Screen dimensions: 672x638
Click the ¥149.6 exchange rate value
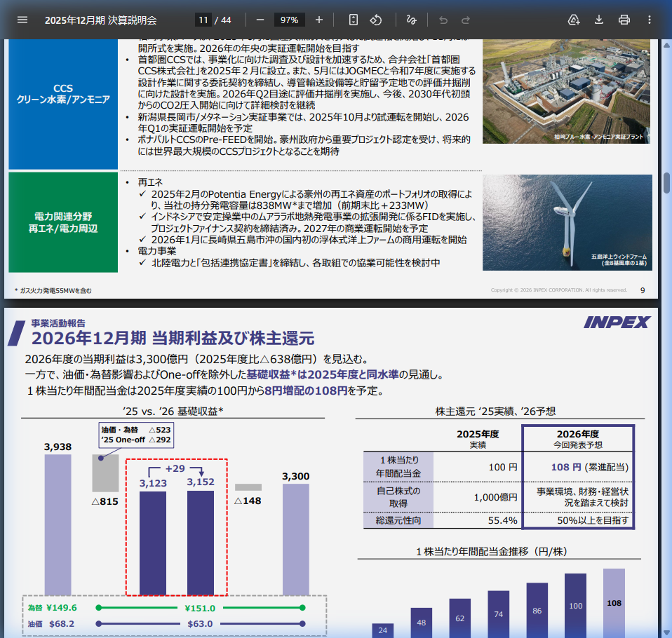[61, 608]
